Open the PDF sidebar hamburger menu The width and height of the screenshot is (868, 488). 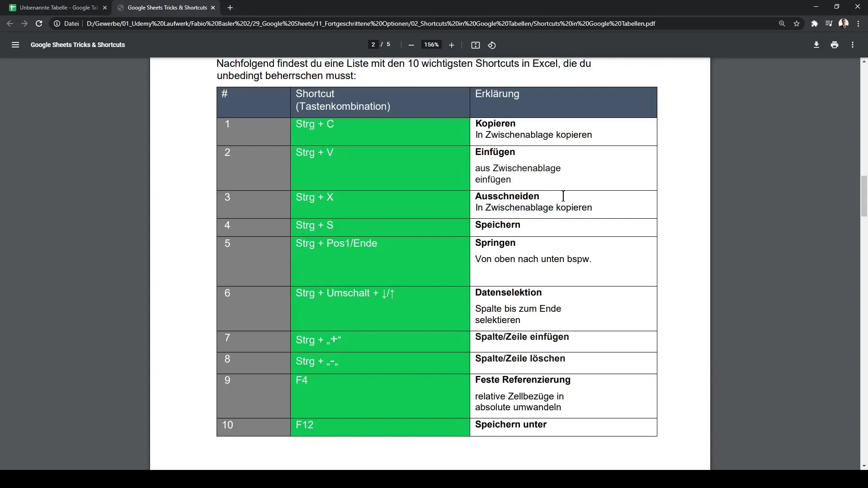(15, 45)
